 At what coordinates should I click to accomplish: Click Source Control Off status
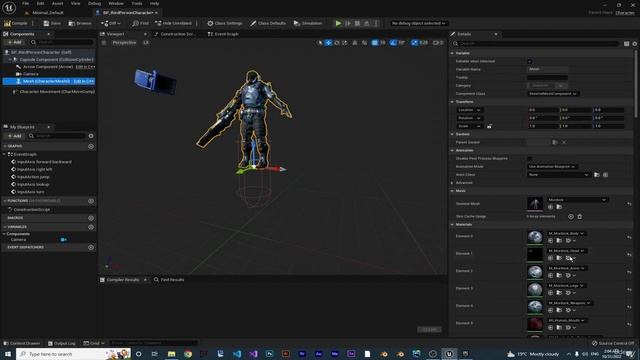coord(613,343)
